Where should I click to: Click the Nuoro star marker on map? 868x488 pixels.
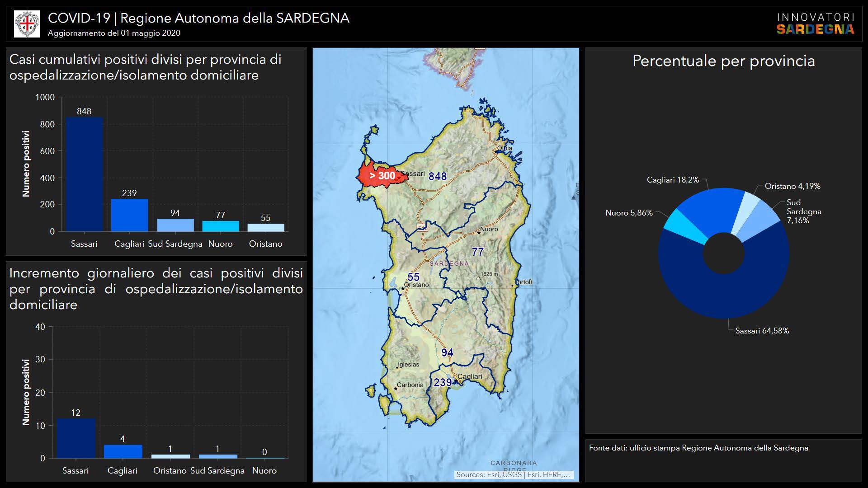pyautogui.click(x=479, y=233)
